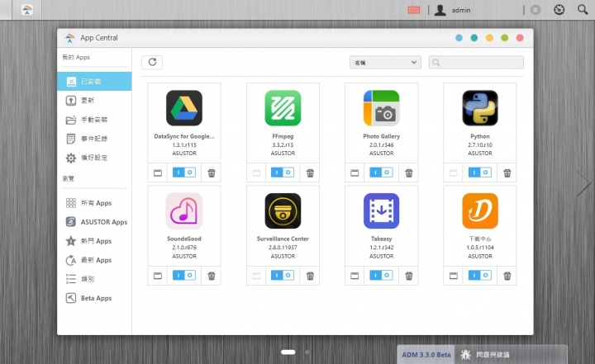The image size is (595, 364).
Task: Open Takeasy window icon
Action: (x=355, y=276)
